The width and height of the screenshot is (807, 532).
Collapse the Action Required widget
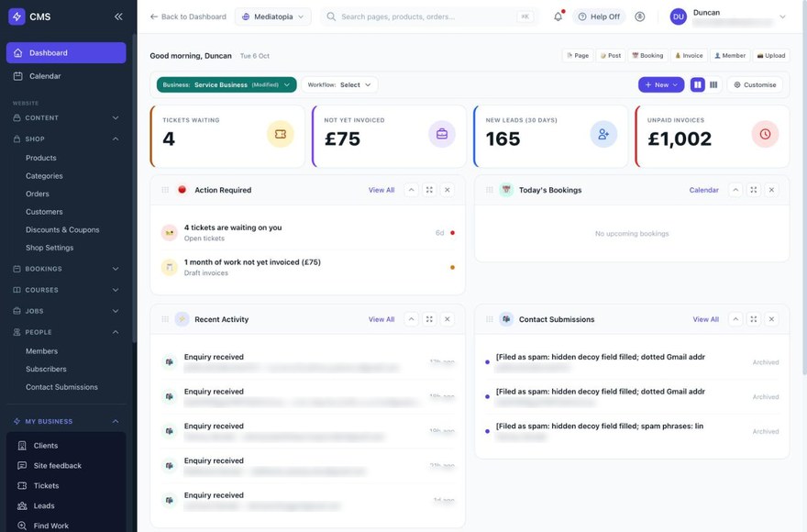411,190
